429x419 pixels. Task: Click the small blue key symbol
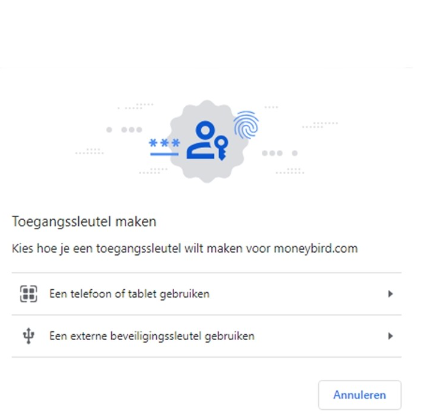[221, 148]
